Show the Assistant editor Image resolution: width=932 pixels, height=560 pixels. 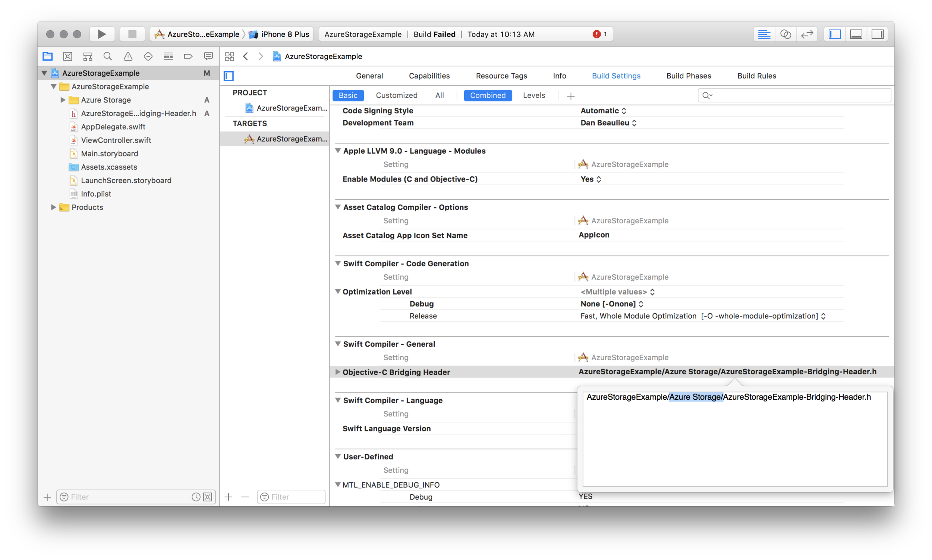(785, 34)
